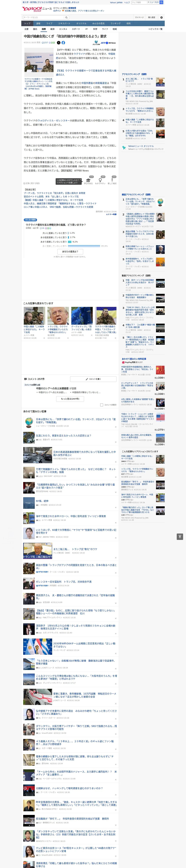
Task: Click the JIJI.COM logo
Action: tap(96, 43)
